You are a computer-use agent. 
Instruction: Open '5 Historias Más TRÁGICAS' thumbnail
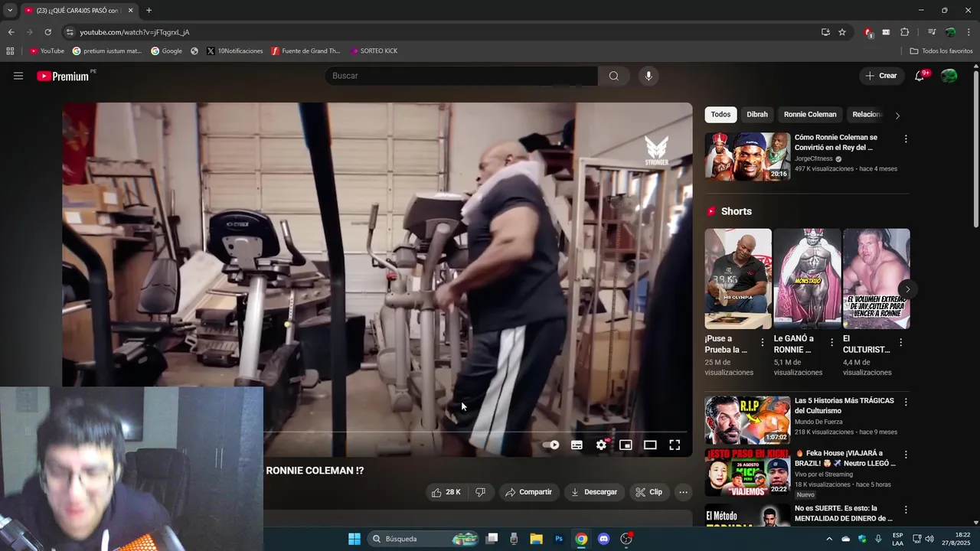747,420
